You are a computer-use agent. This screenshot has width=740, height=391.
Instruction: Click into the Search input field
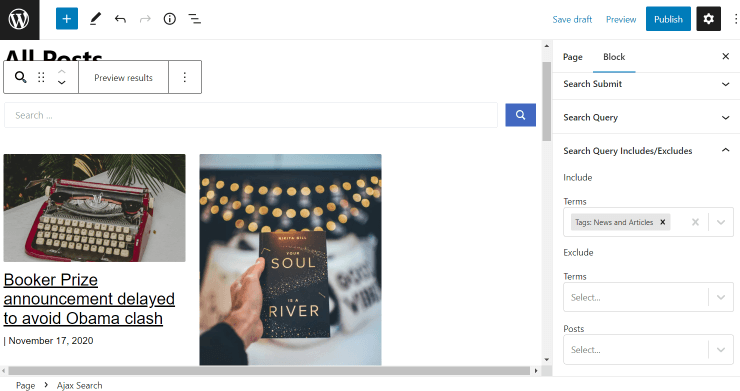click(x=251, y=115)
